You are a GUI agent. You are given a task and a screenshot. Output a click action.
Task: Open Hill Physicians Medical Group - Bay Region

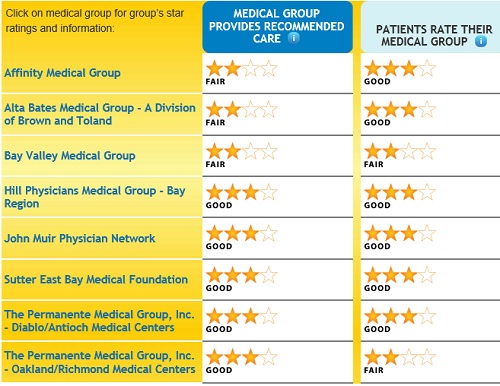coord(95,197)
